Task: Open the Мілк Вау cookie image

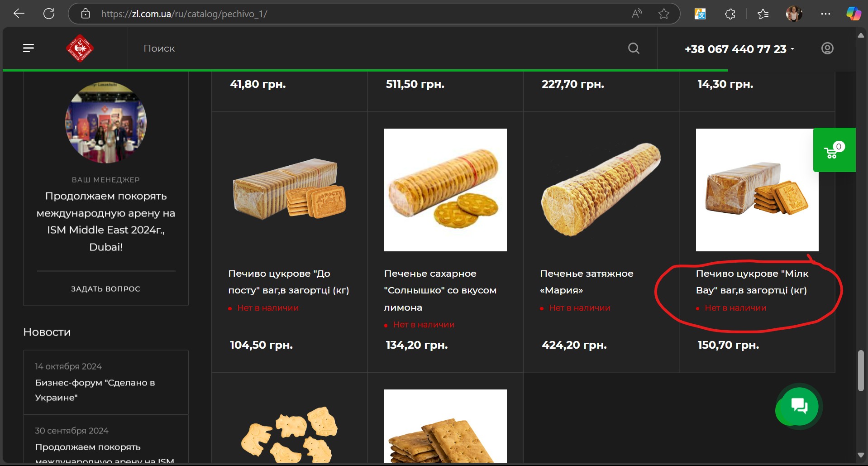Action: tap(757, 190)
